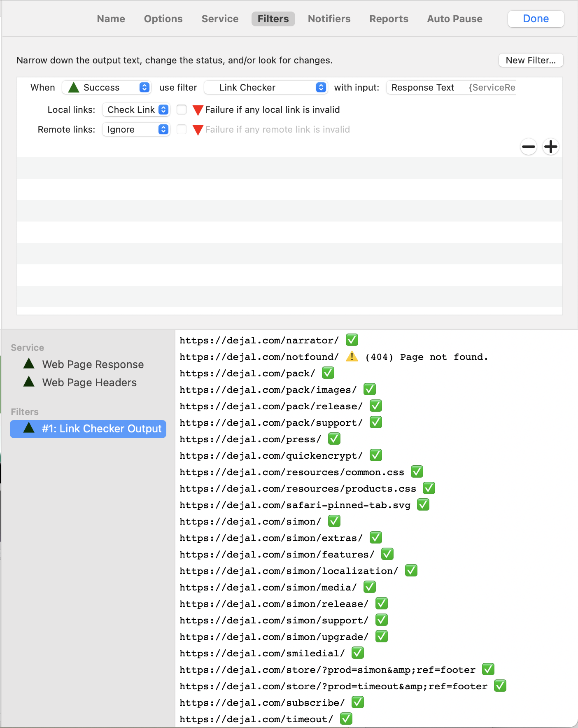Enable failure if any local link is invalid
Image resolution: width=578 pixels, height=728 pixels.
click(182, 110)
